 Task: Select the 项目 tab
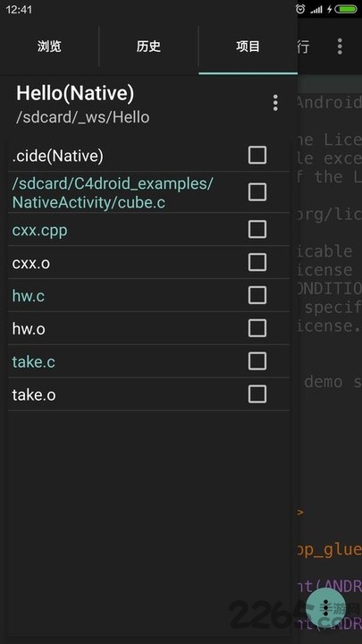(248, 47)
